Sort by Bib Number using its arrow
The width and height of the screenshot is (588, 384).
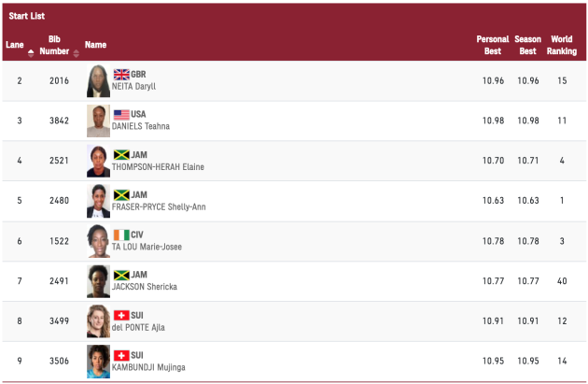click(76, 52)
